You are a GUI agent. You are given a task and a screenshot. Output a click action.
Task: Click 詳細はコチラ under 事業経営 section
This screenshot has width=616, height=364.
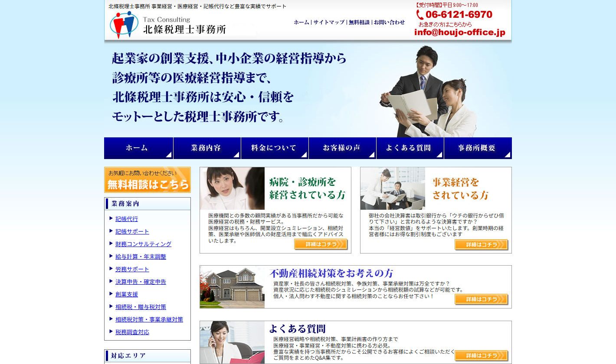(x=481, y=245)
